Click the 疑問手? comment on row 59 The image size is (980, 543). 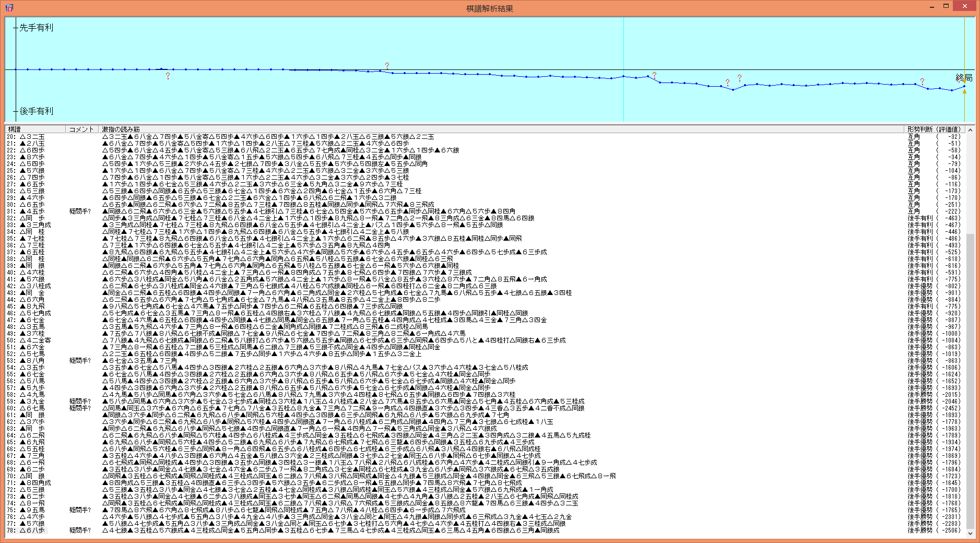point(80,402)
